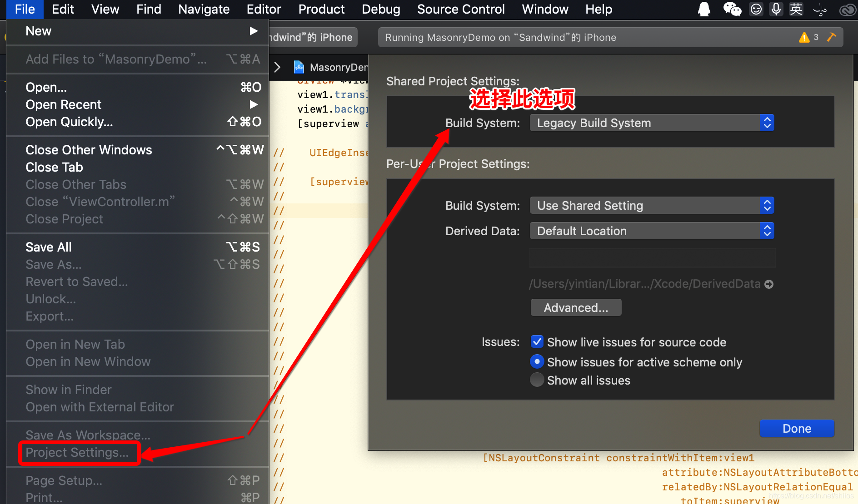Image resolution: width=858 pixels, height=504 pixels.
Task: Choose Page Setup... menu item
Action: (138, 480)
